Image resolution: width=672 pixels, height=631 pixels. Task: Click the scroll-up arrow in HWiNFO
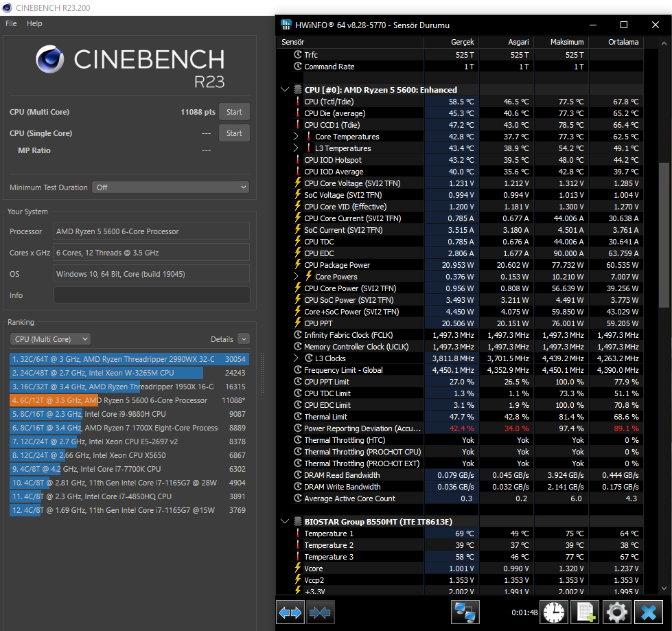pyautogui.click(x=664, y=43)
